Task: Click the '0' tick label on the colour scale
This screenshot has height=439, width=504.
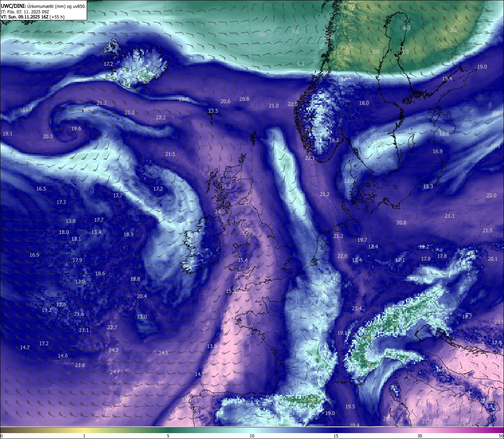Action: click(2, 435)
